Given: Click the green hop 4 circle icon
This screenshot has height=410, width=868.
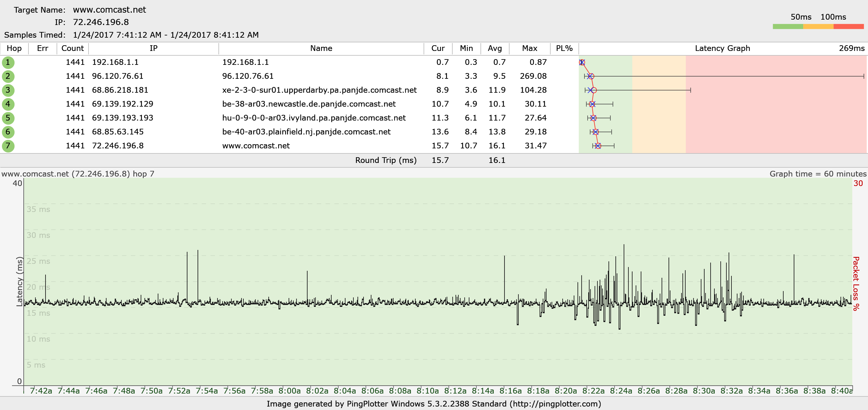Looking at the screenshot, I should (8, 104).
